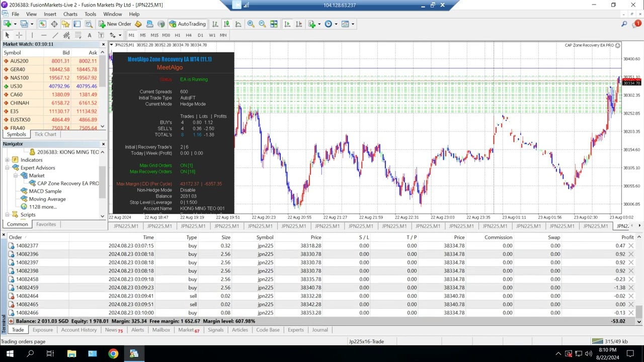Open the Periods clock dropdown arrow
The height and width of the screenshot is (362, 644).
click(336, 24)
